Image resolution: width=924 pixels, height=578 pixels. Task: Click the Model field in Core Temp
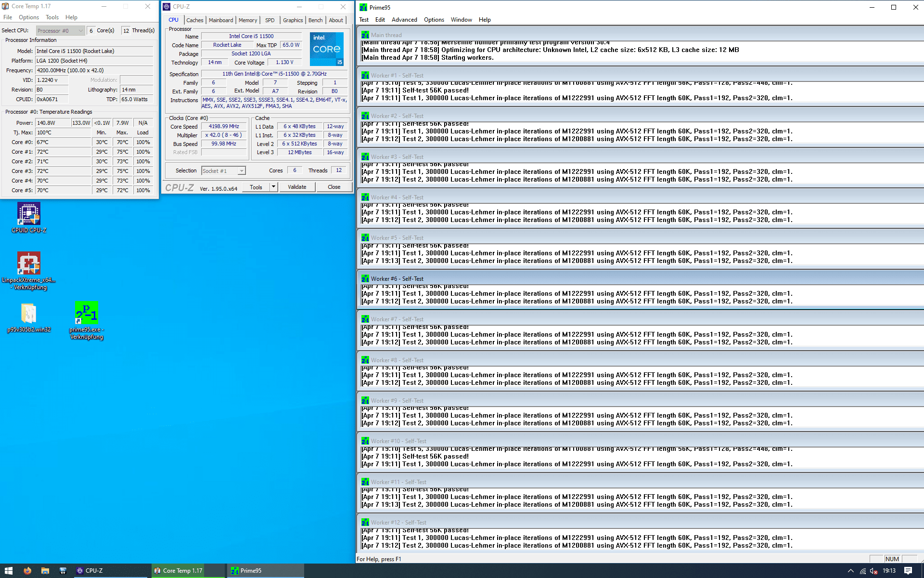pos(94,51)
